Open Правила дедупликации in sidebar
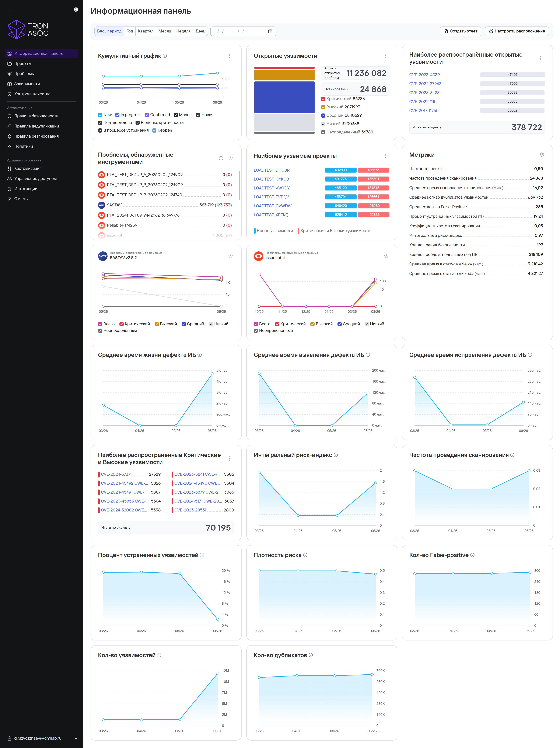Screen dimensions: 560x748 point(36,126)
